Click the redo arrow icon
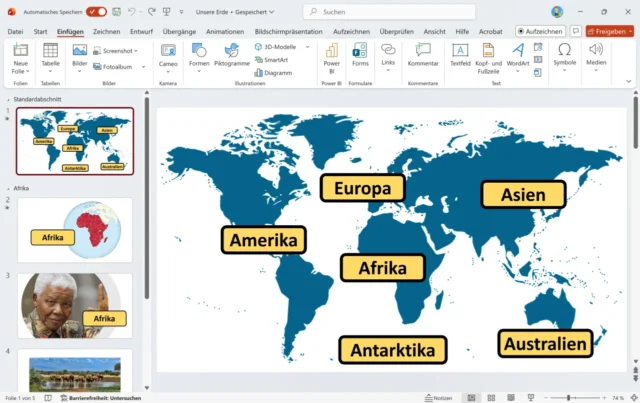640x403 pixels. point(152,12)
